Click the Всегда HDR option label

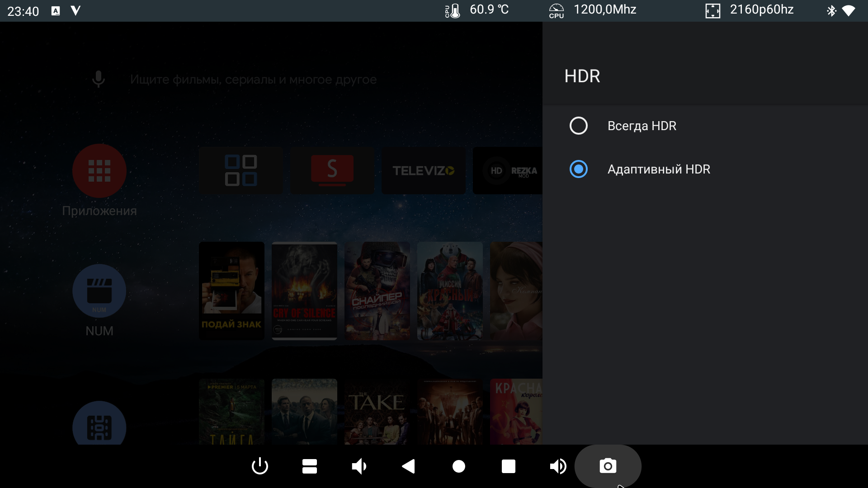[x=642, y=126]
